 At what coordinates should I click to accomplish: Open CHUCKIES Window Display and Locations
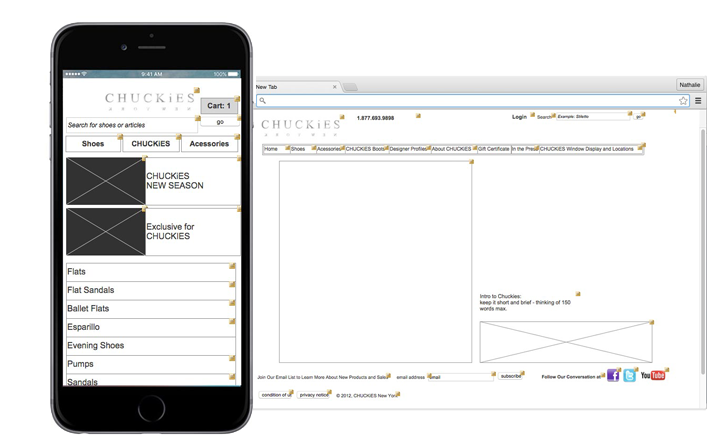coord(591,149)
